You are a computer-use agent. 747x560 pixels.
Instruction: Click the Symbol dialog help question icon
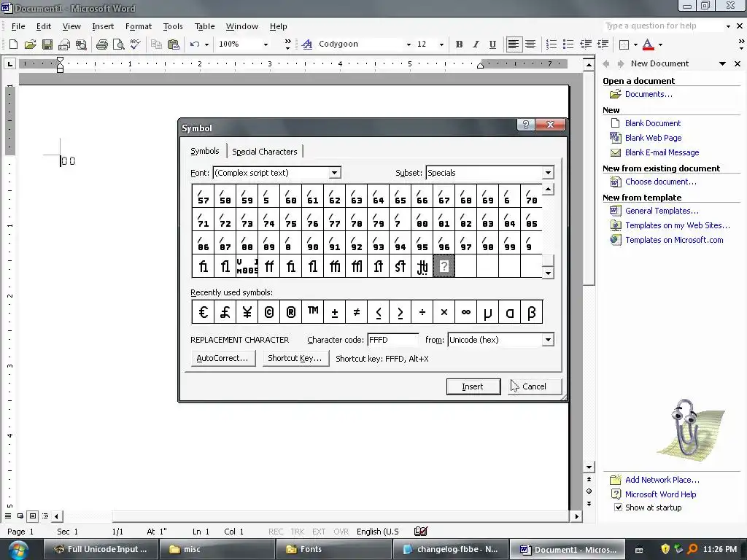pos(525,125)
